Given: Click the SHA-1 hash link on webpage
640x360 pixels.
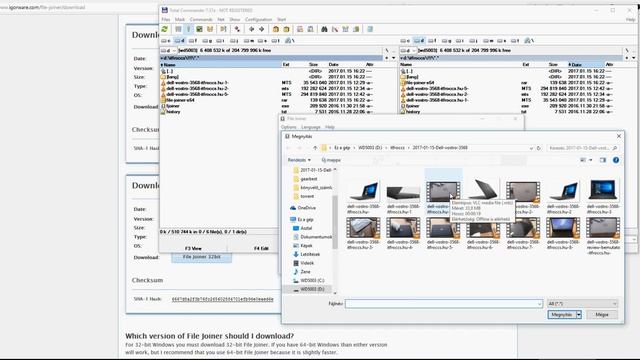Looking at the screenshot, I should (x=222, y=299).
